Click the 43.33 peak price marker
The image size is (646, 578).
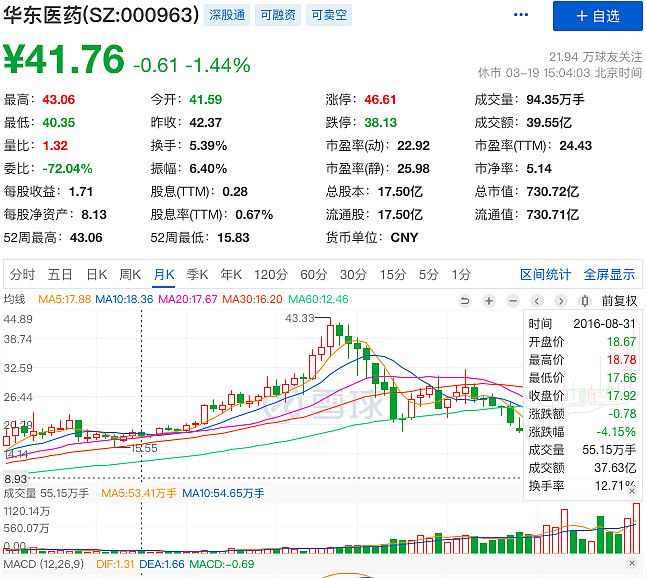(300, 318)
